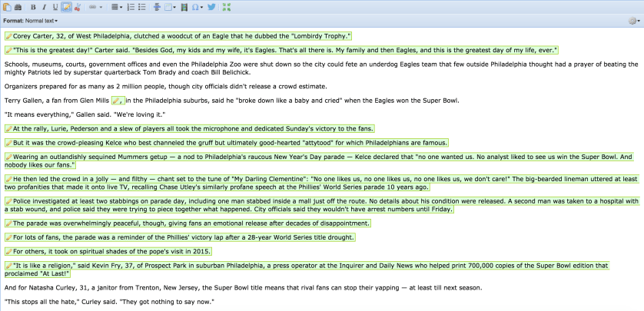Click the paste clipboard icon
The width and height of the screenshot is (644, 311).
(7, 7)
